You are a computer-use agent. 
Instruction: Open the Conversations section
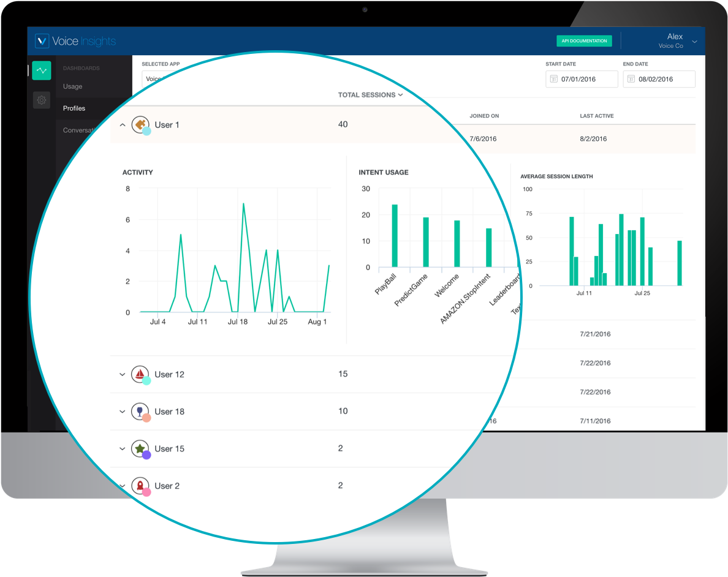(x=80, y=130)
